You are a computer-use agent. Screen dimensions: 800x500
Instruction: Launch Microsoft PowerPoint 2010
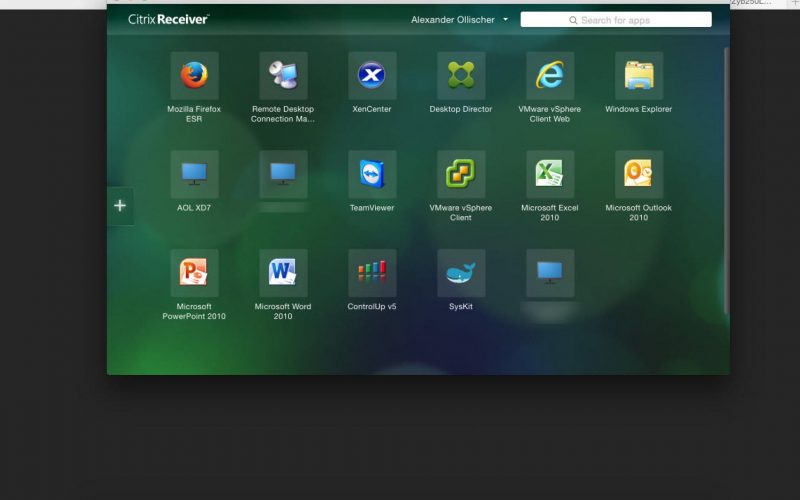click(x=194, y=273)
